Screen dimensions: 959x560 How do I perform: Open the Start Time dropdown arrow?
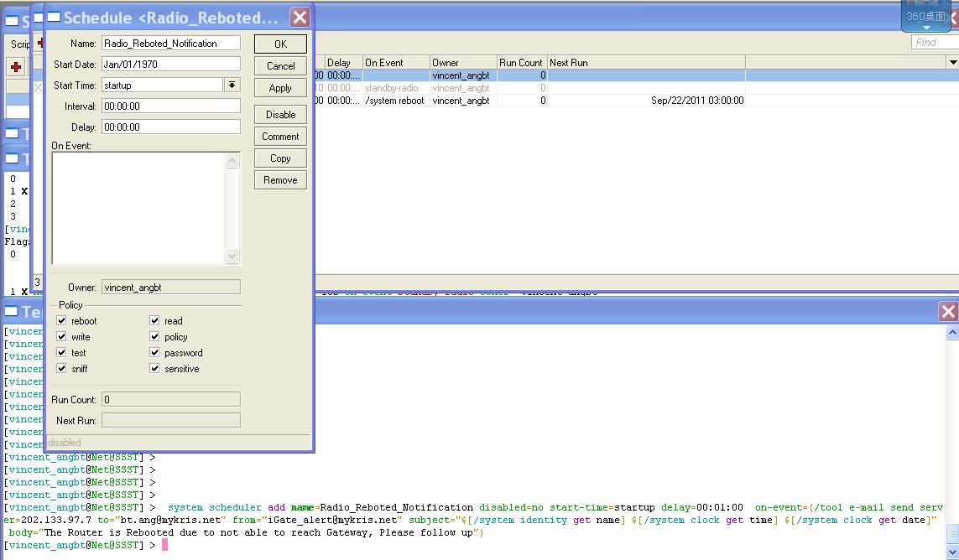click(x=232, y=85)
